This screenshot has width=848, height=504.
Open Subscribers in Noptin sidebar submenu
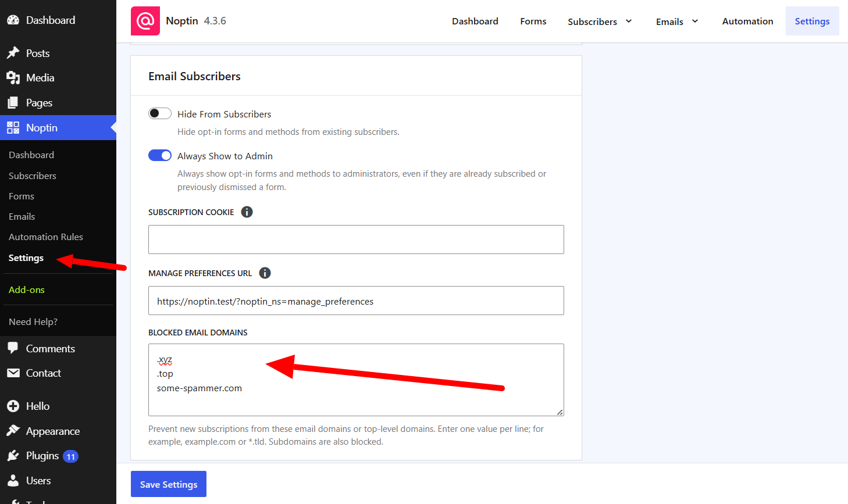click(x=33, y=176)
